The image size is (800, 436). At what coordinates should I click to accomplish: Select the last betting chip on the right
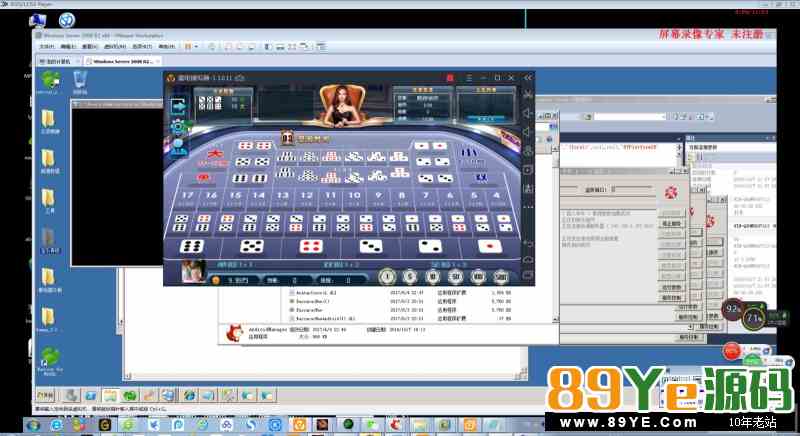pos(501,277)
